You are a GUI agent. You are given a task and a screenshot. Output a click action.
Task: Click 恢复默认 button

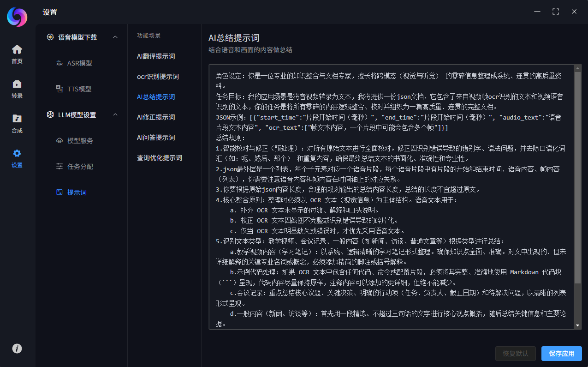pos(516,354)
